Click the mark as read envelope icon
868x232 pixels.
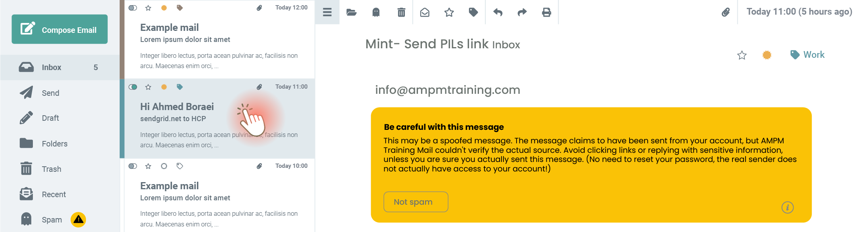[x=425, y=12]
